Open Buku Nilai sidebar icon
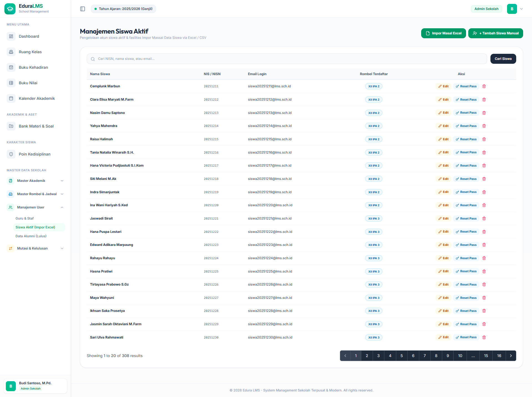 click(x=11, y=83)
